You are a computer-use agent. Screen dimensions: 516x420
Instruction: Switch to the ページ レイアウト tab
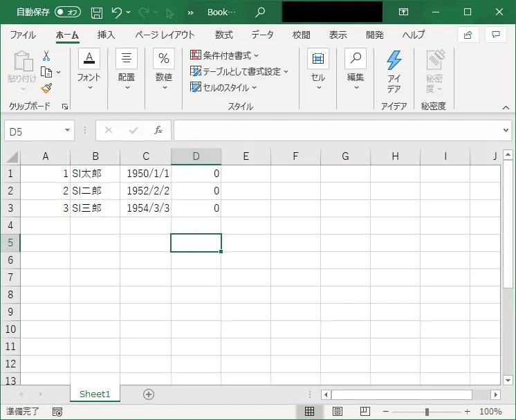165,35
